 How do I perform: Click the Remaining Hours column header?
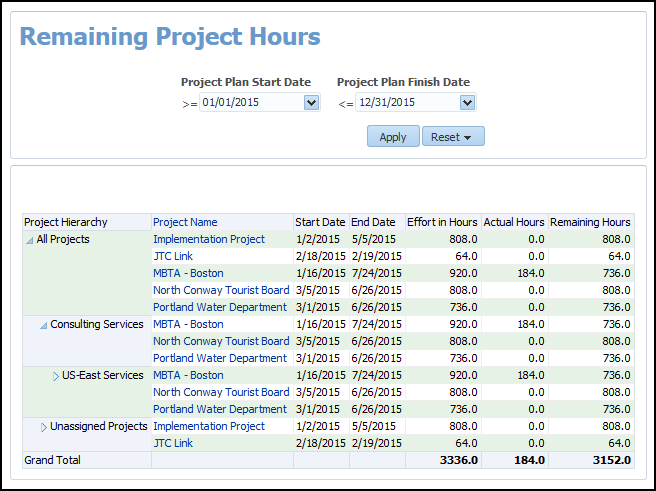(x=590, y=222)
